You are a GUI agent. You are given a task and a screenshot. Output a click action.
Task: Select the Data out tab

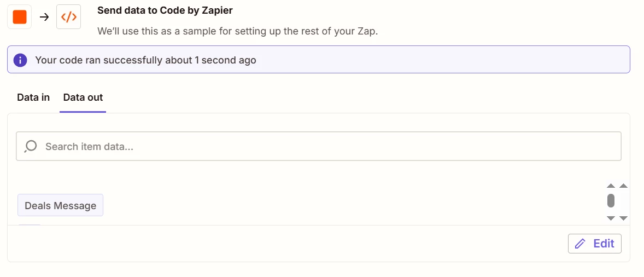[x=83, y=97]
